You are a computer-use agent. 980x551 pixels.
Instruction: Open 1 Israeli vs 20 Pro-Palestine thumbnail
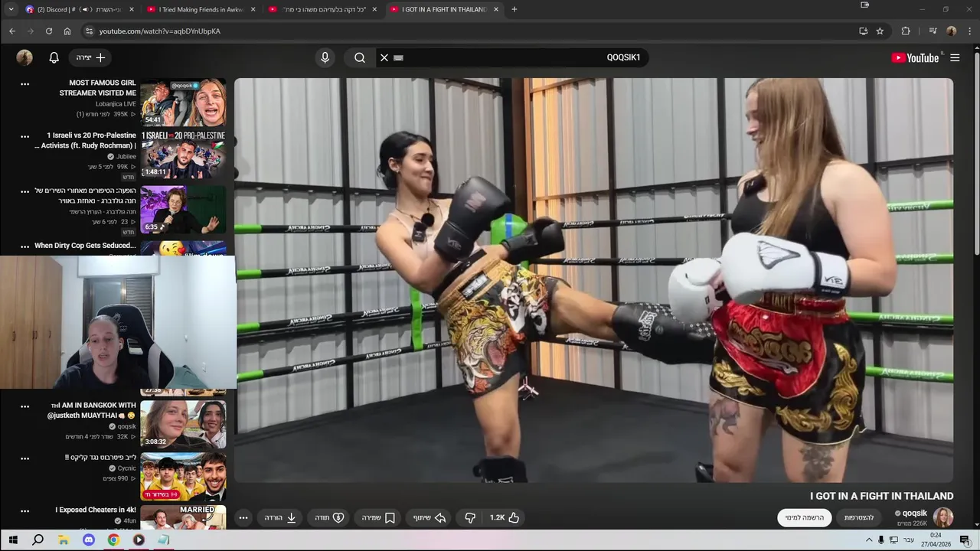pos(183,155)
